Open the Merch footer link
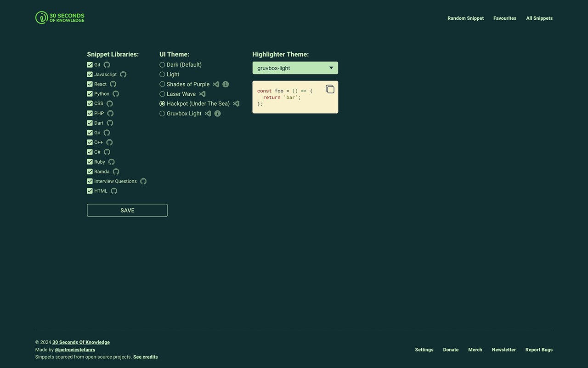Screen dimensions: 588x368 coord(475,350)
